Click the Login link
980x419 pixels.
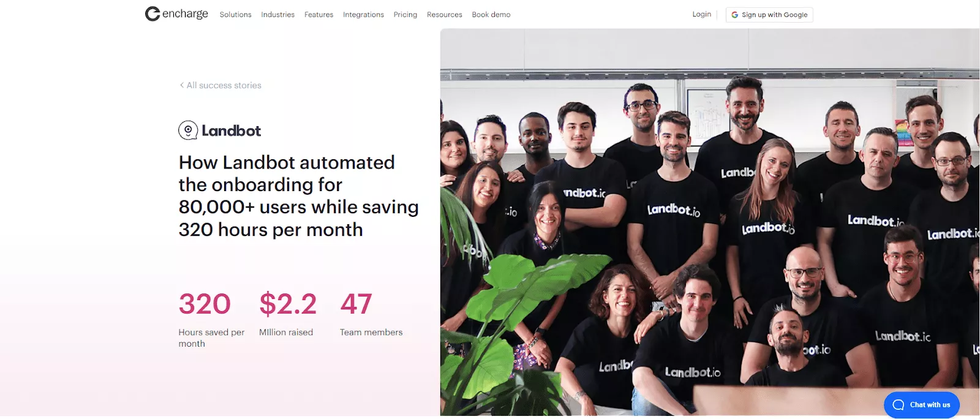[x=701, y=14]
